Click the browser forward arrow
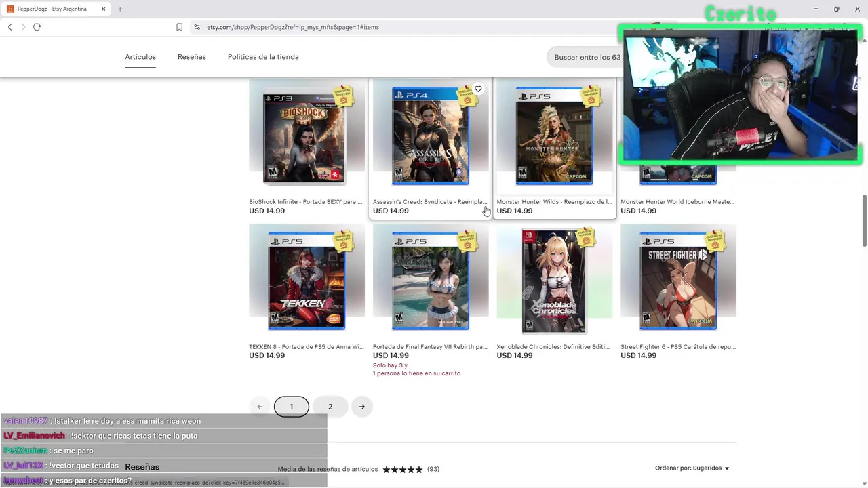 [23, 27]
